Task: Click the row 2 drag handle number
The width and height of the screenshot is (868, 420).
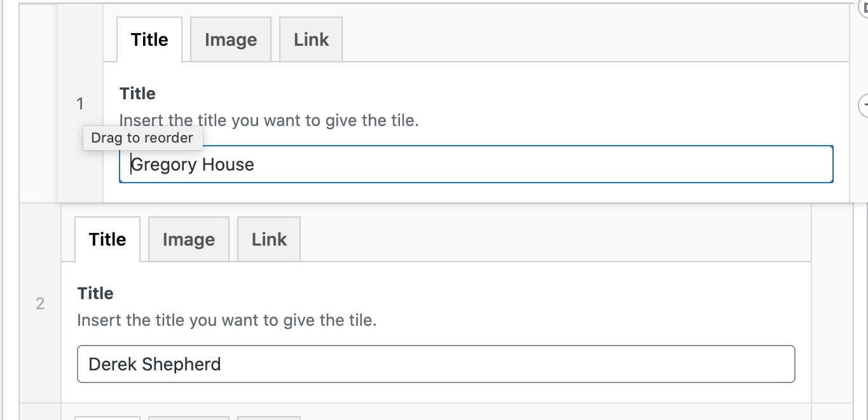Action: point(40,304)
